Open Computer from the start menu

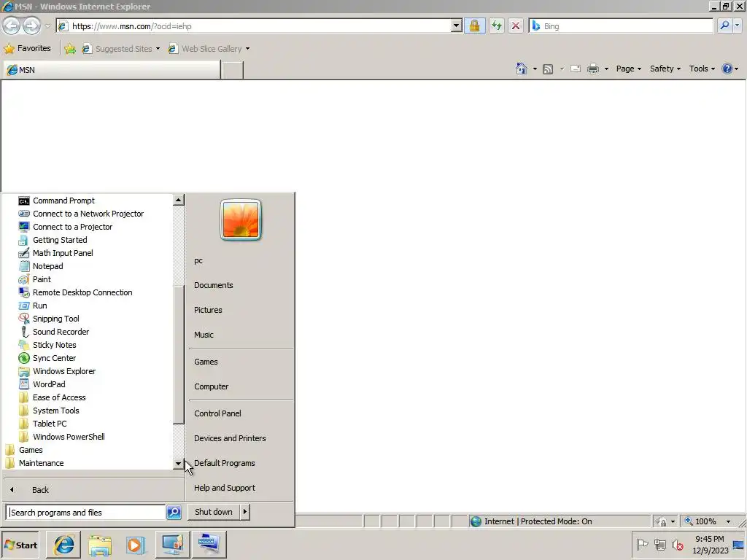click(212, 386)
